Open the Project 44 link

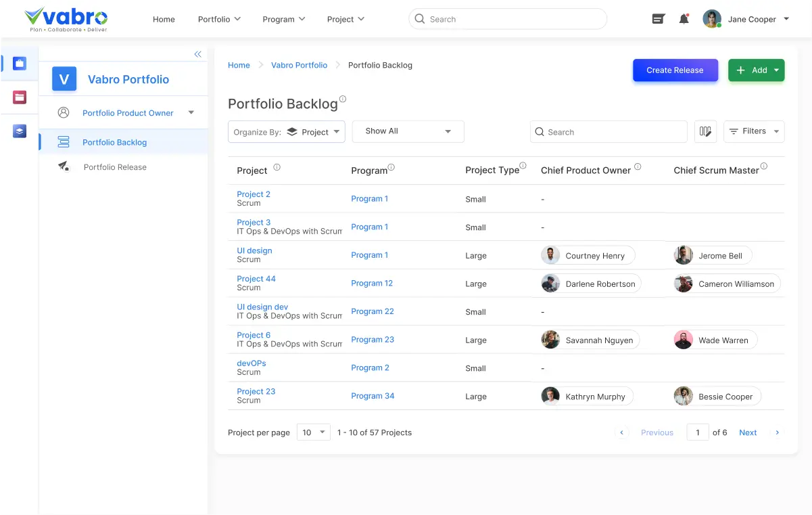256,279
